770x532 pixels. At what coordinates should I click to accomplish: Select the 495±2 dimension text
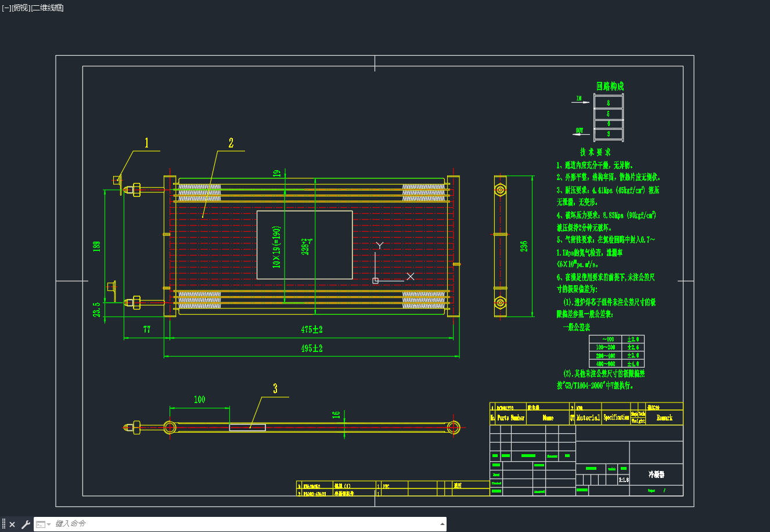(x=312, y=348)
